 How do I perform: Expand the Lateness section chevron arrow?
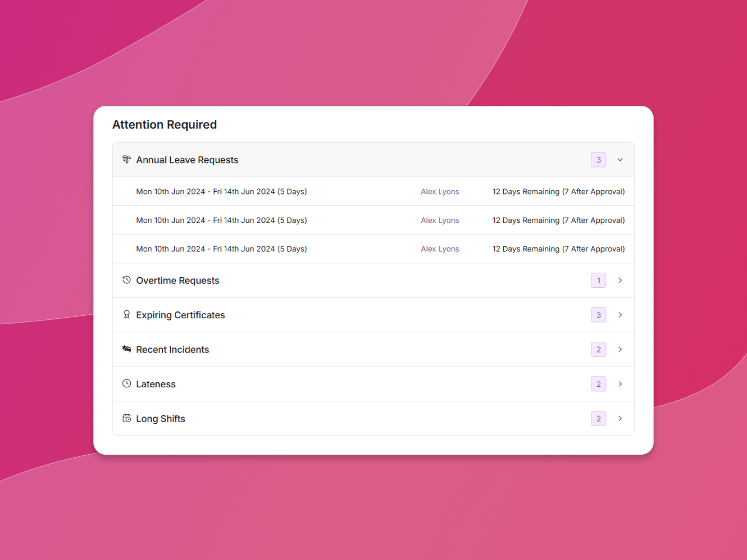click(x=620, y=384)
